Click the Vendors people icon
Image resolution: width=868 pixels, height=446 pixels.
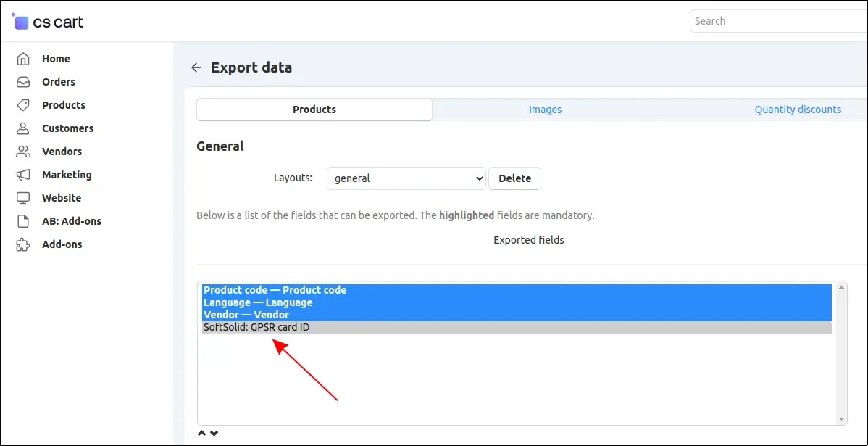point(22,152)
